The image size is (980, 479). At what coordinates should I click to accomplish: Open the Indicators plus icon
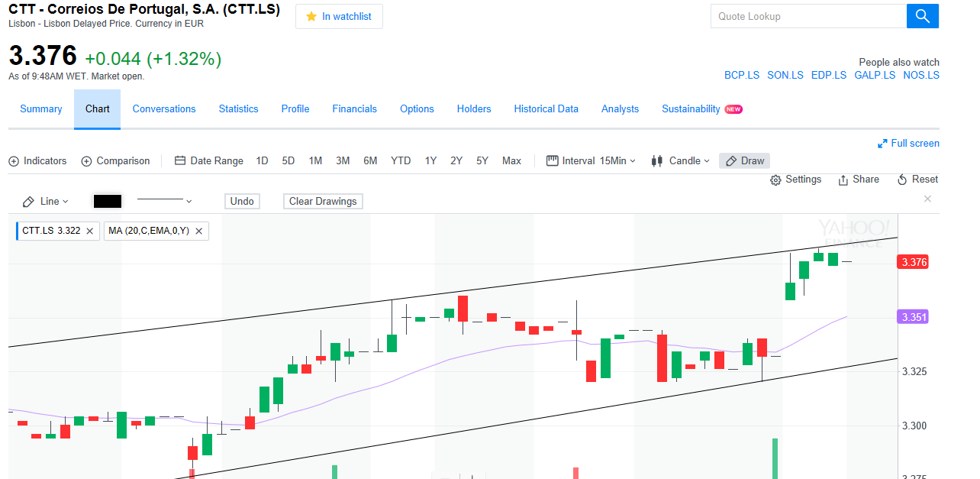click(x=14, y=161)
